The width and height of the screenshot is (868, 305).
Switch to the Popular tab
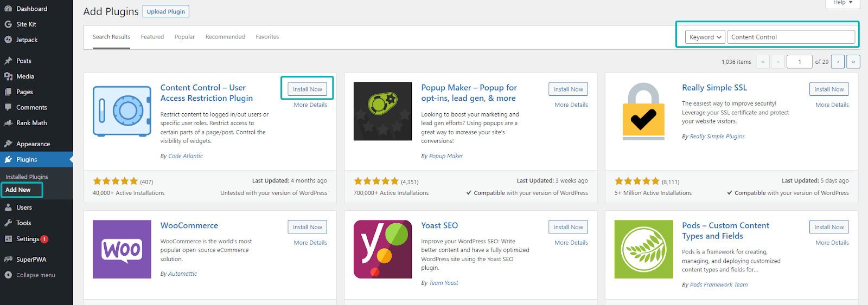[x=184, y=37]
